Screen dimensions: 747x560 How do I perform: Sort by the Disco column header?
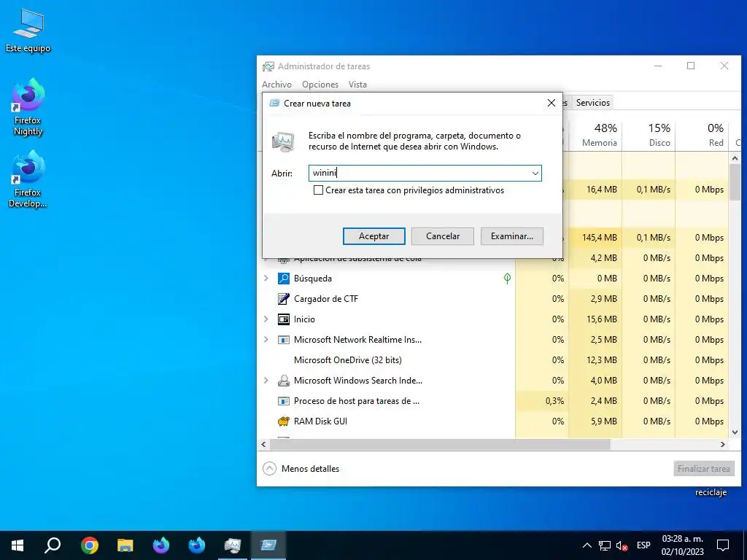(x=649, y=134)
